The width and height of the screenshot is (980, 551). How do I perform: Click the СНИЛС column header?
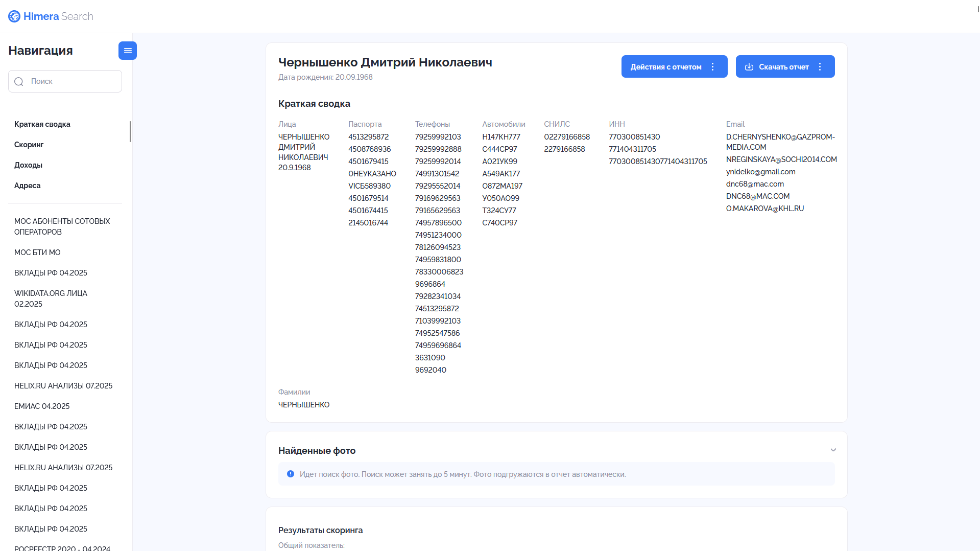pyautogui.click(x=557, y=124)
